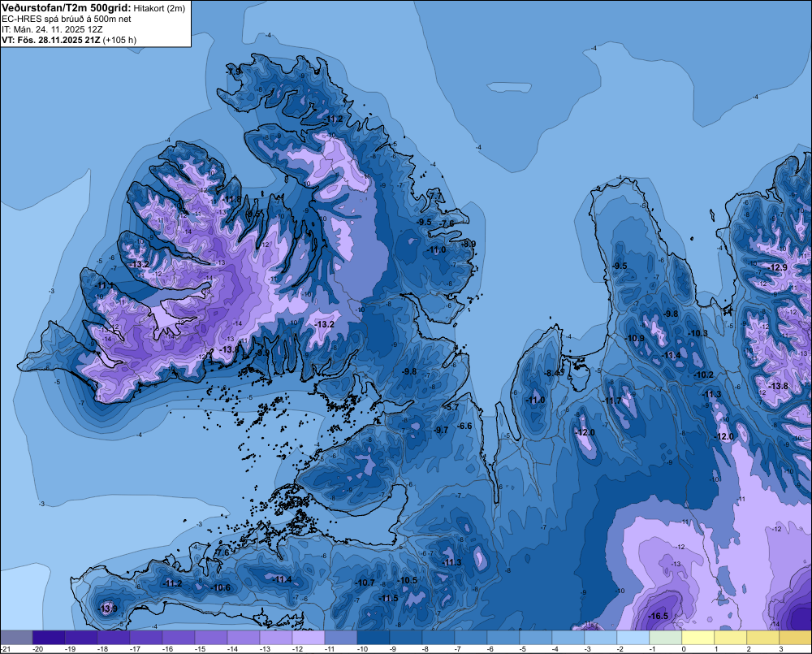
Task: Click the -11.1 temperature label on map
Action: click(104, 285)
